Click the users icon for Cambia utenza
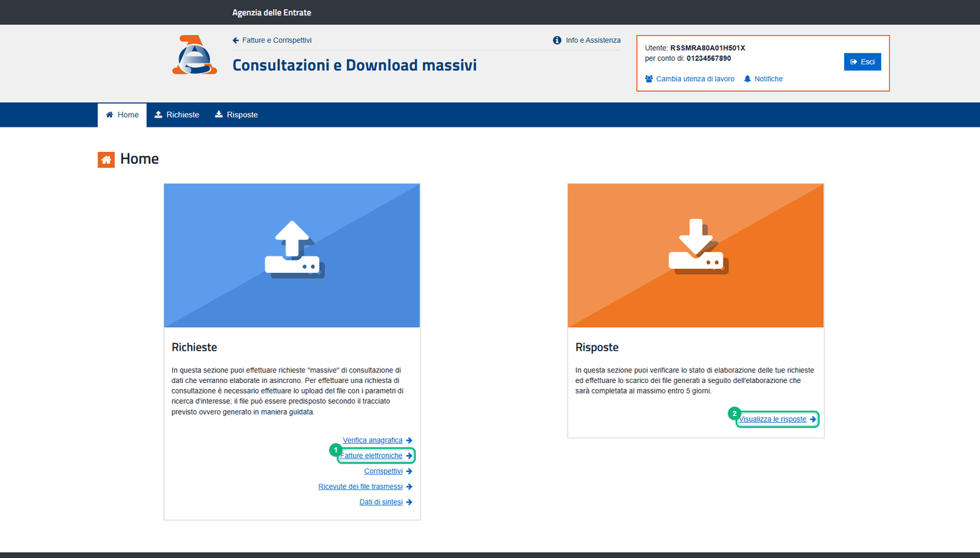This screenshot has height=558, width=980. (649, 79)
